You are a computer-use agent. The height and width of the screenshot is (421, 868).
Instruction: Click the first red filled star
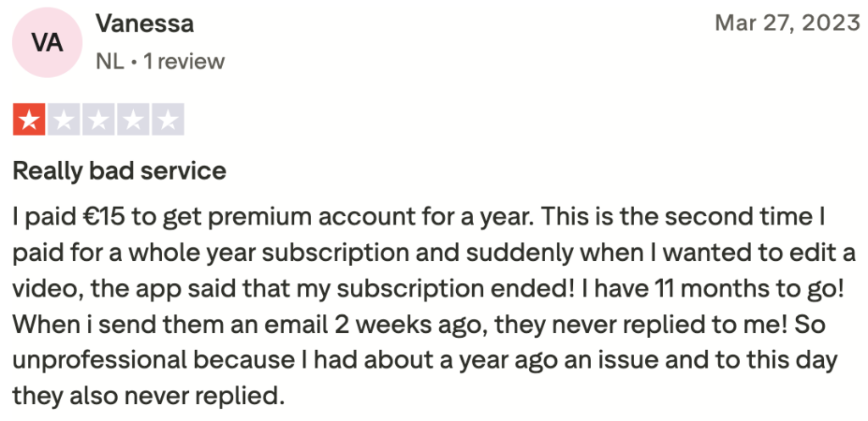(x=30, y=120)
